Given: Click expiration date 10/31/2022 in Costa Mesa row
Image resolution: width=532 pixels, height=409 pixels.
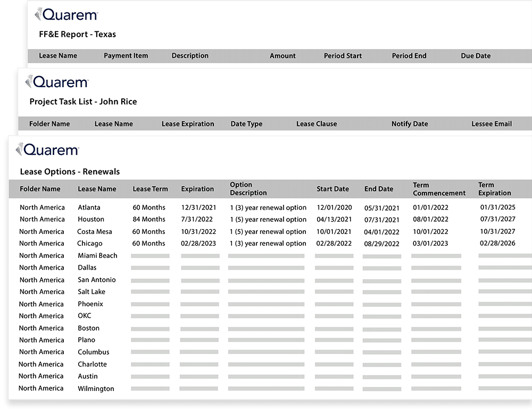Looking at the screenshot, I should 198,232.
